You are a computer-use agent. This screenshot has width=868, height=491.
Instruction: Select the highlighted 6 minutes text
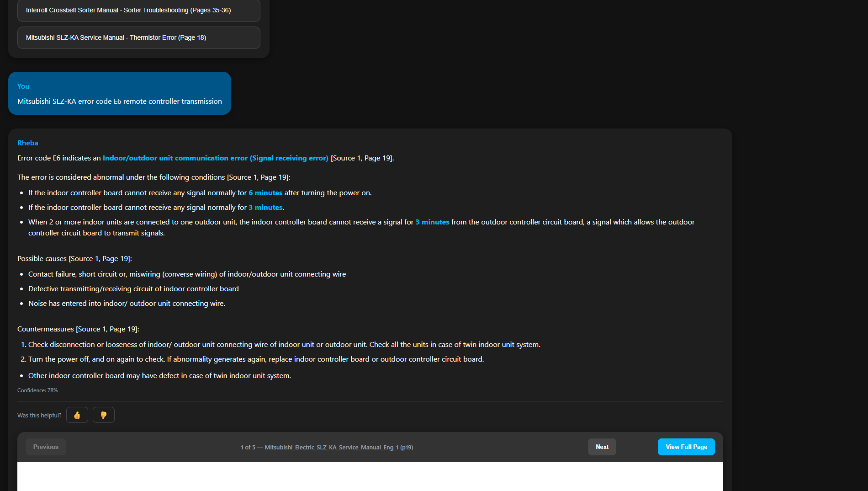pyautogui.click(x=265, y=192)
